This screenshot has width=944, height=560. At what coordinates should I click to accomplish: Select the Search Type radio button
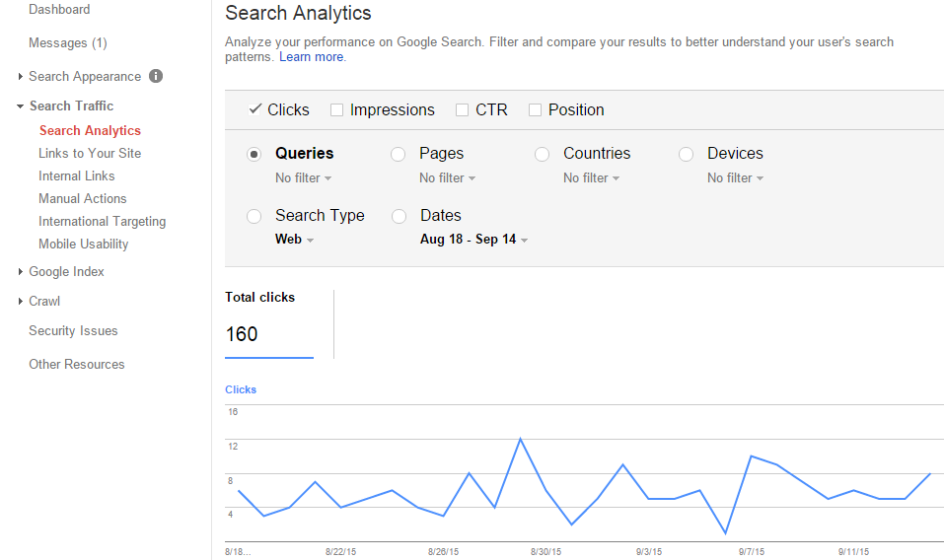click(254, 216)
